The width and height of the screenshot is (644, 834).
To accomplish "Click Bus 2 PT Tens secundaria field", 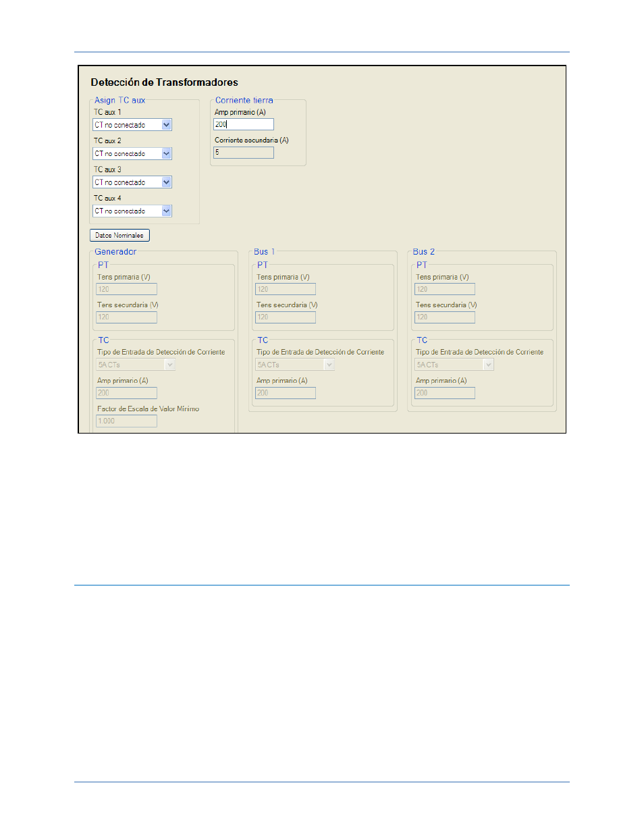I will pyautogui.click(x=445, y=317).
